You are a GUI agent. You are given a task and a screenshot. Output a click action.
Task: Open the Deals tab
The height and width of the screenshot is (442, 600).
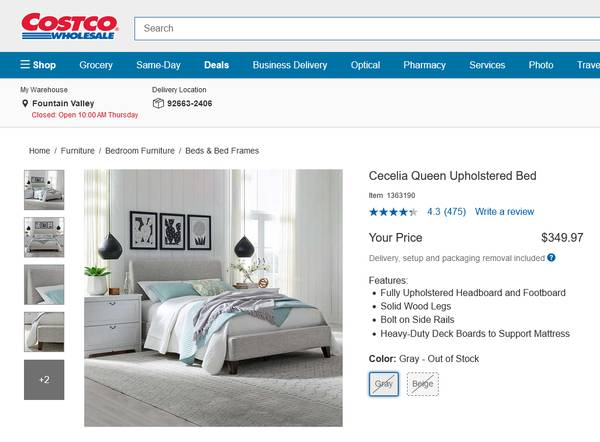[216, 65]
